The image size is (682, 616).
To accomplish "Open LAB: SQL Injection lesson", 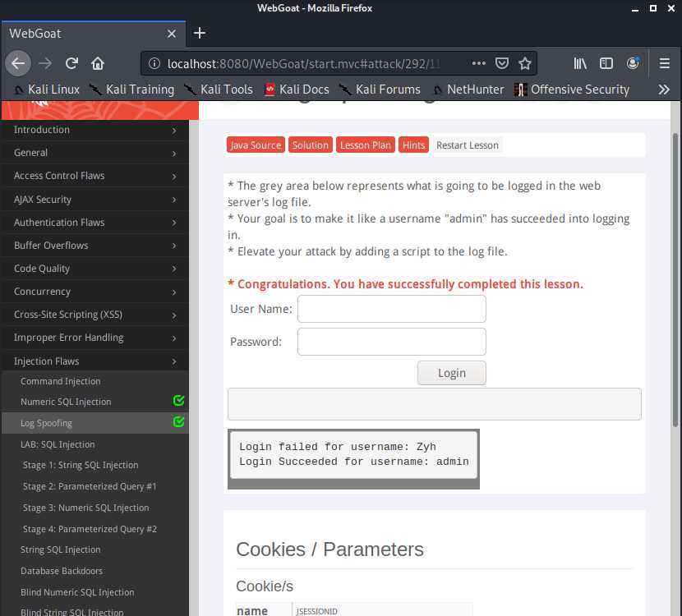I will (58, 444).
